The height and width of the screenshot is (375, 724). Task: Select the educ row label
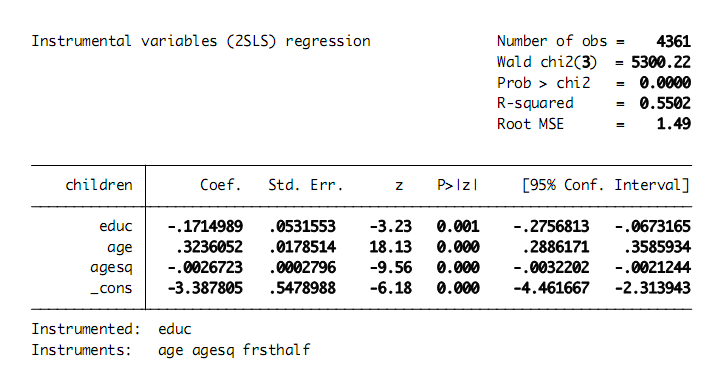pos(116,226)
